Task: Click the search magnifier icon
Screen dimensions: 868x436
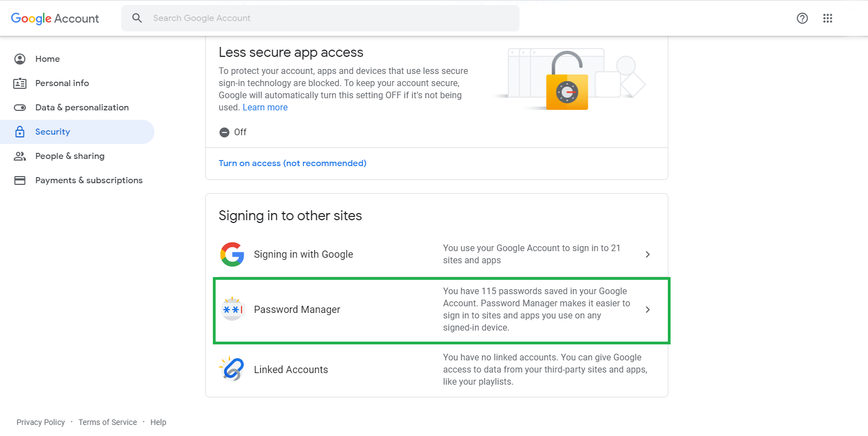Action: [137, 18]
